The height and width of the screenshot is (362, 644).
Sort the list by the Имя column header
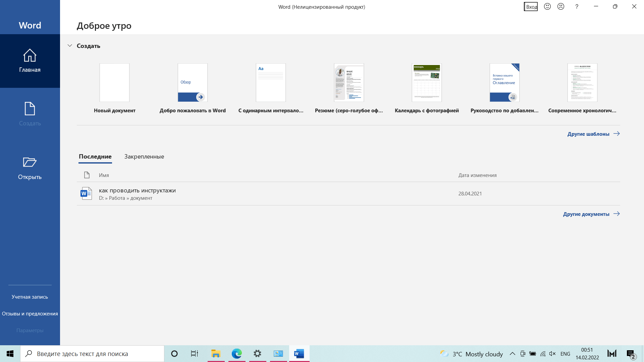[104, 175]
